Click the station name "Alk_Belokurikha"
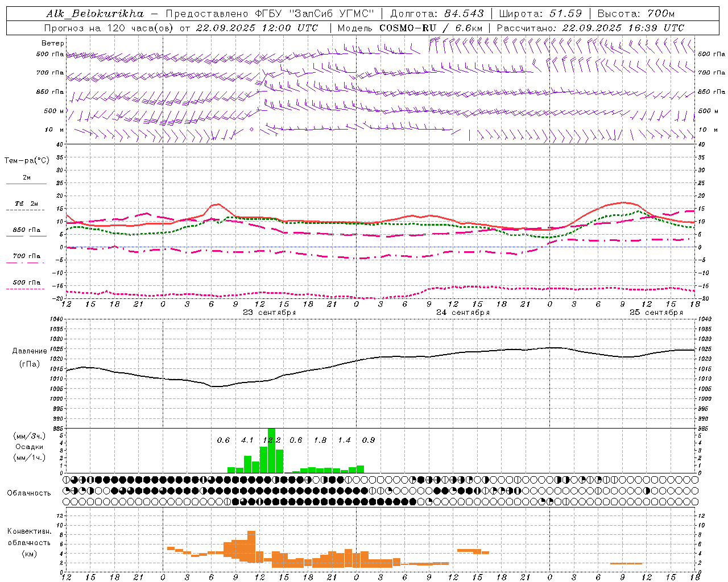728x582 pixels. tap(94, 14)
